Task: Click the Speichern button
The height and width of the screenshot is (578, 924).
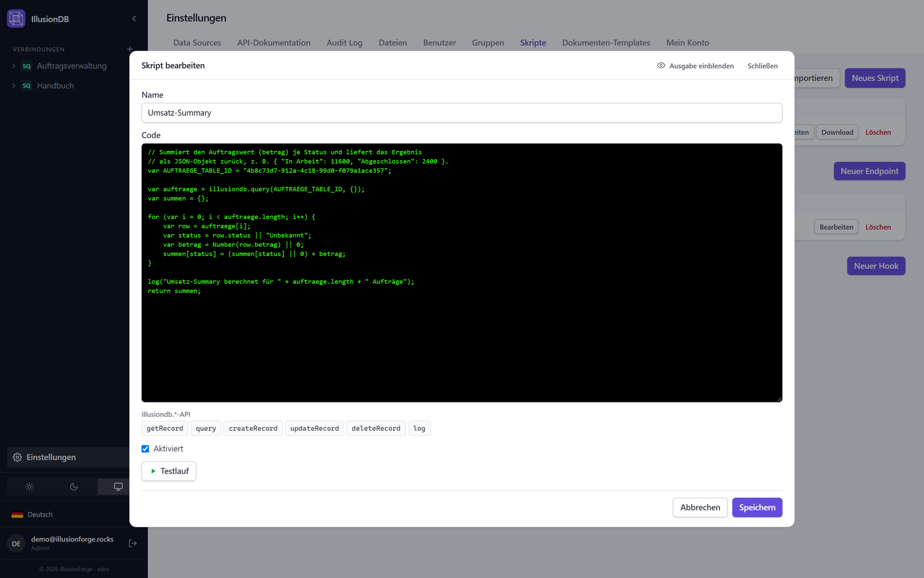Action: pos(757,507)
